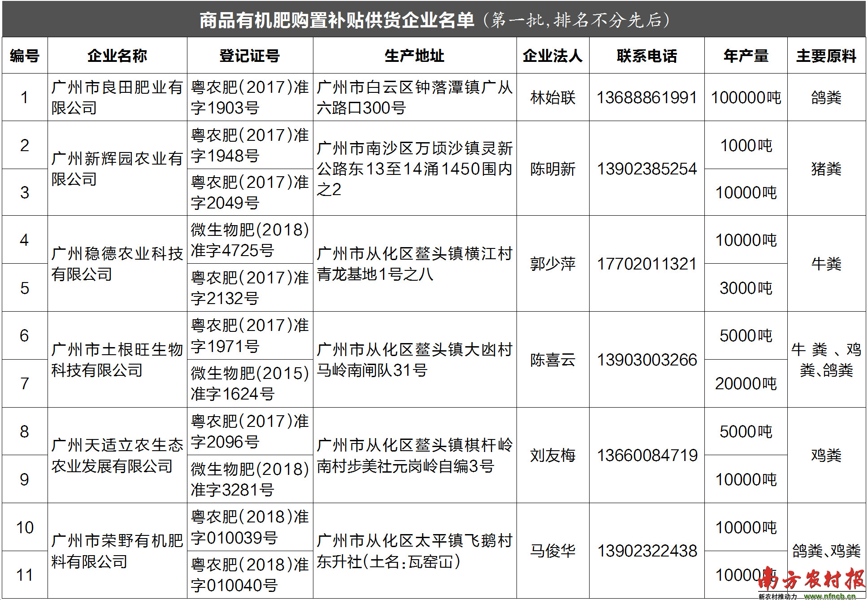Click address 广州市从化区鳌头镇大凼村马岭南闸队31号
Image resolution: width=868 pixels, height=600 pixels.
[415, 360]
